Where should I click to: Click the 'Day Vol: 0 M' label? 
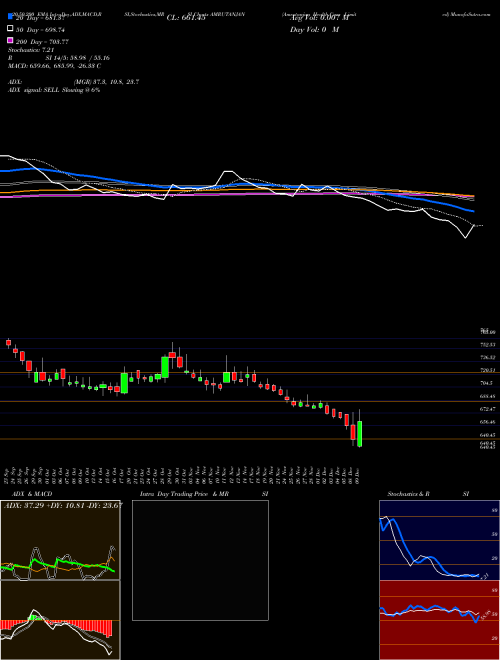[314, 30]
